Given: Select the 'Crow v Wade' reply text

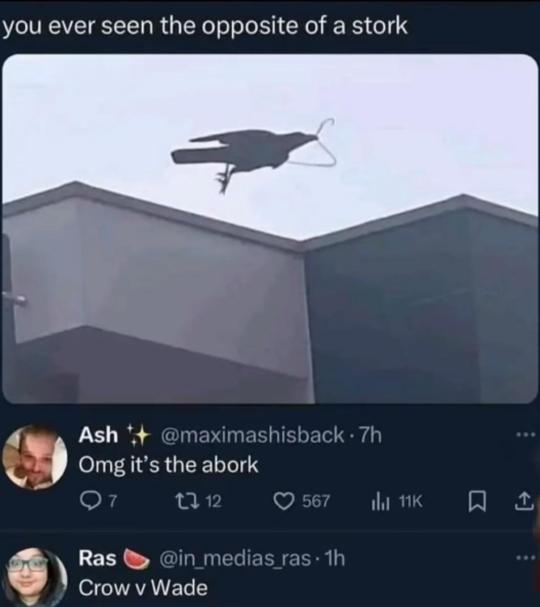Looking at the screenshot, I should [x=143, y=588].
